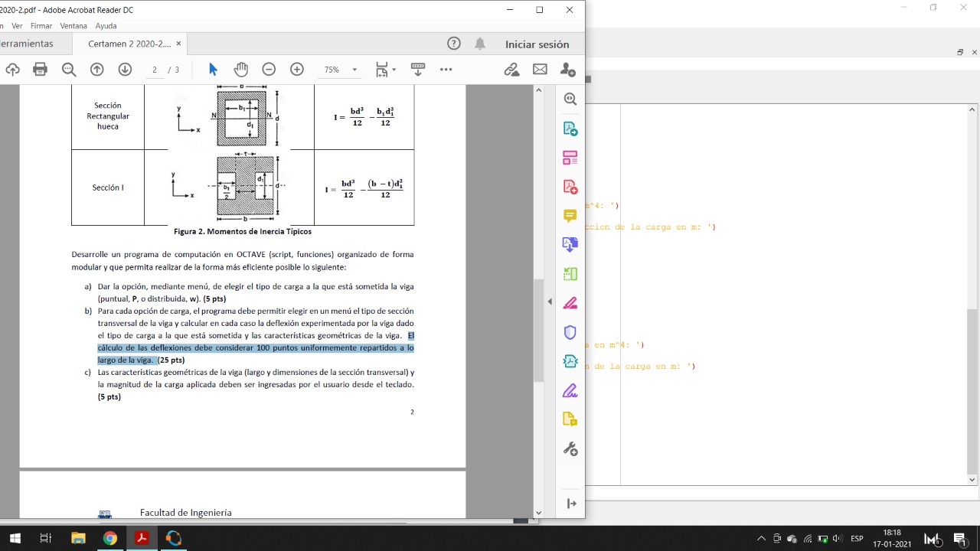The width and height of the screenshot is (980, 551).
Task: Open the Firmar menu
Action: pos(41,26)
